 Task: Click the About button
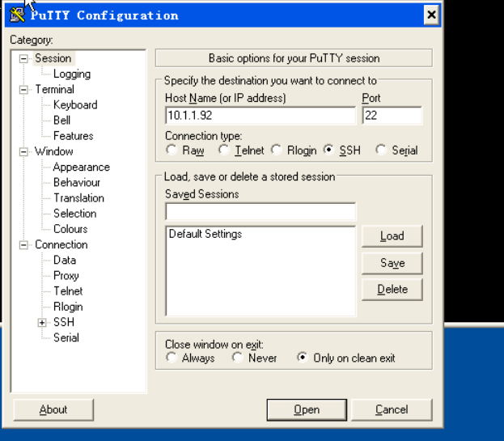point(53,409)
